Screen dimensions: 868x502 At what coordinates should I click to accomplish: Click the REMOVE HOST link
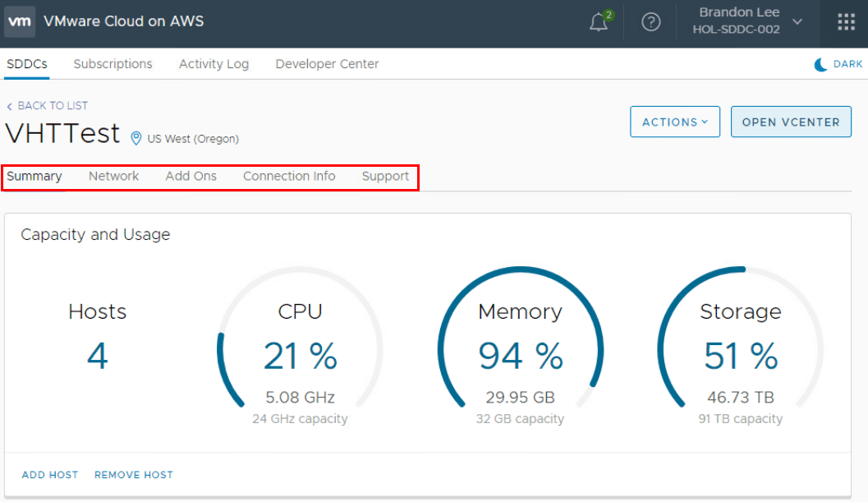point(134,475)
